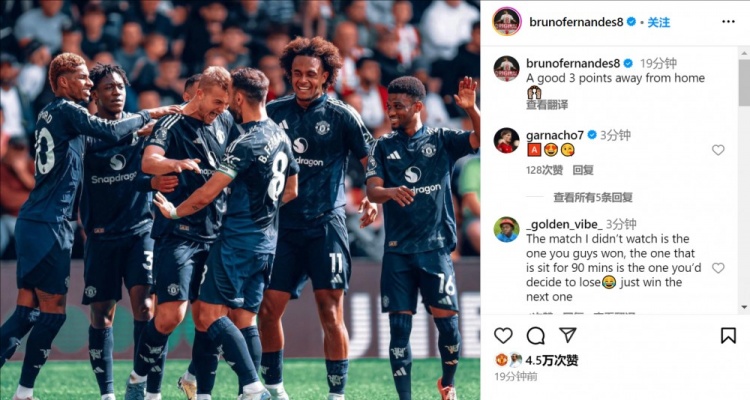Share post via the paper plane icon
750x400 pixels.
568,335
